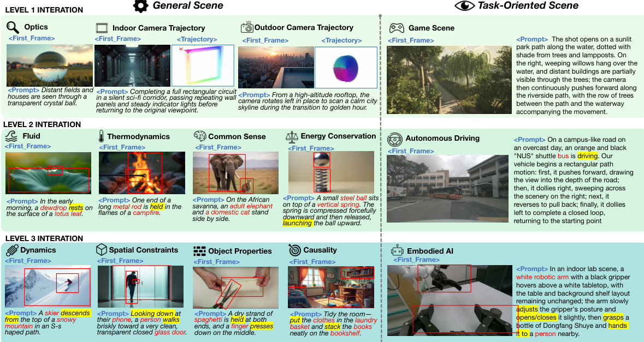Image resolution: width=644 pixels, height=342 pixels.
Task: Click the balance scale icon for Energy Conservation
Action: coord(292,136)
